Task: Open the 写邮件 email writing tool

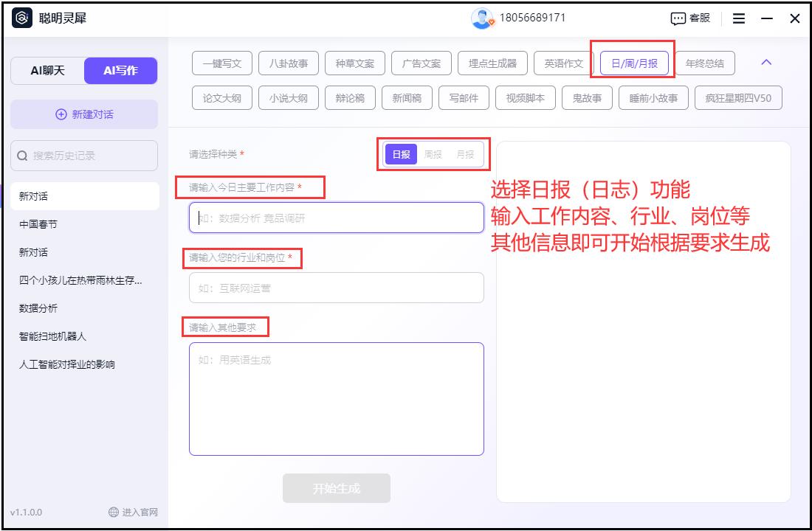Action: coord(463,97)
